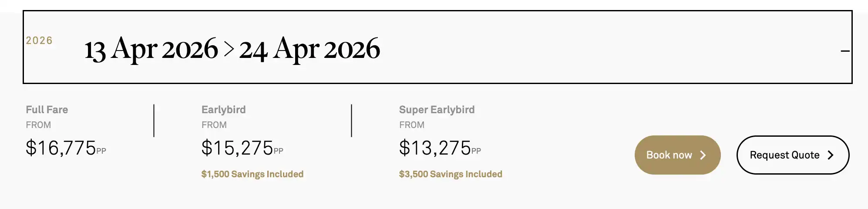Screen dimensions: 868x209
Task: Click FROM under Super Earlybird
Action: (x=411, y=125)
